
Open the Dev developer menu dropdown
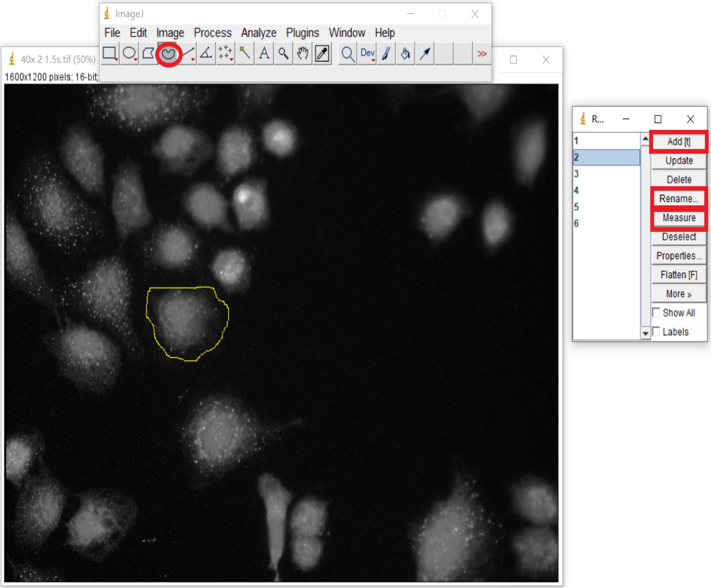coord(367,53)
